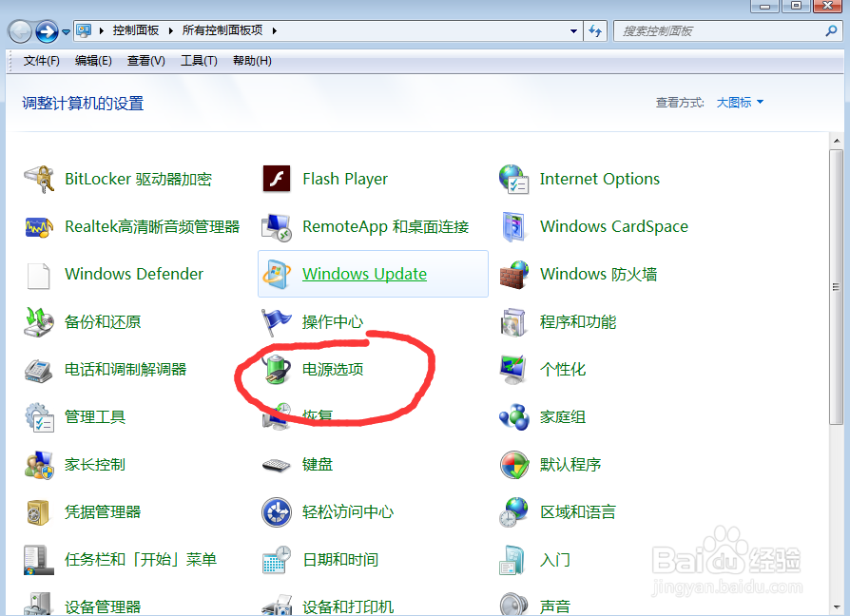Screen dimensions: 850x616
Task: Click the Windows CardSpace icon
Action: (514, 227)
